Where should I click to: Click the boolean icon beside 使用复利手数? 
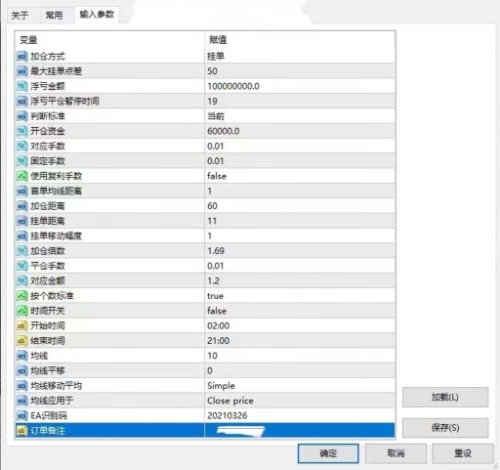[22, 176]
